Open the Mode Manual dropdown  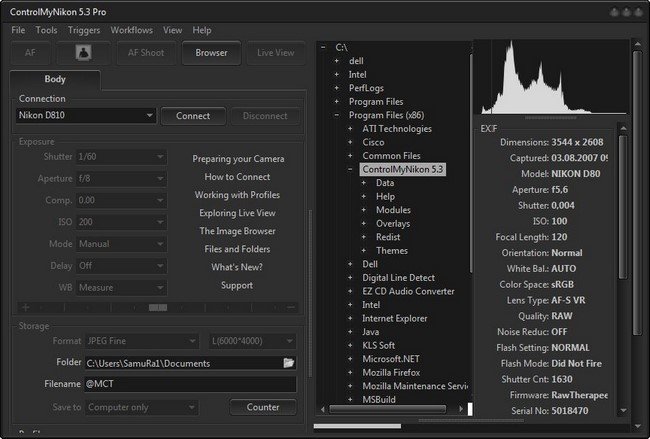(x=121, y=244)
